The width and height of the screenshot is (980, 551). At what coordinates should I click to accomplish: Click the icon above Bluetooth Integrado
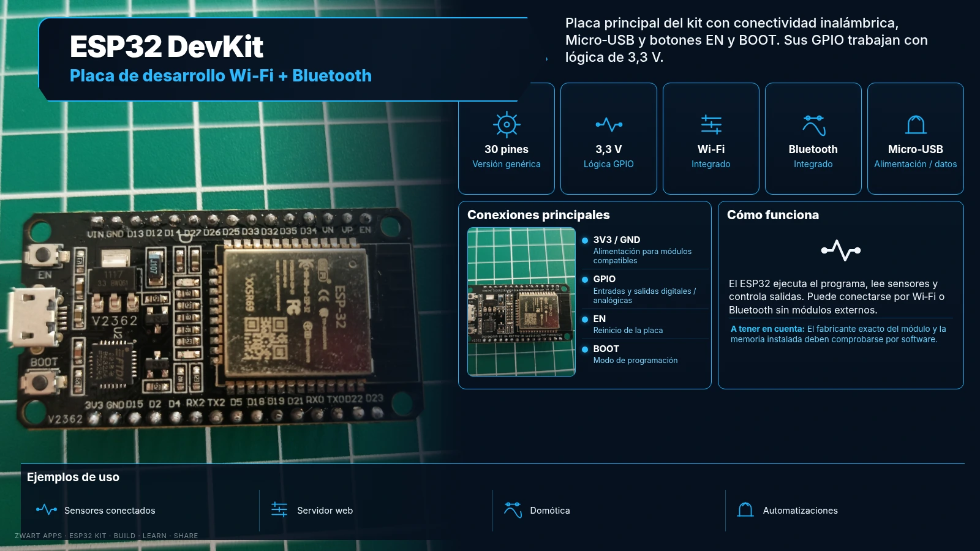(814, 125)
